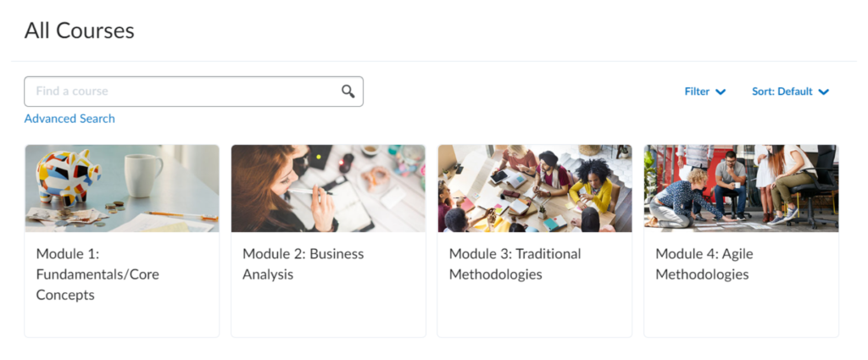Click blank area of Module 4 card

(x=741, y=313)
